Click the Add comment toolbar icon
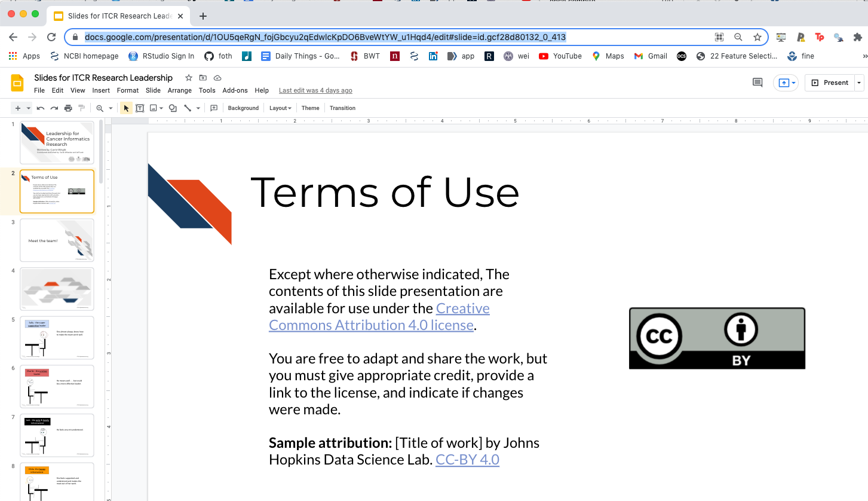The image size is (868, 501). (x=214, y=108)
